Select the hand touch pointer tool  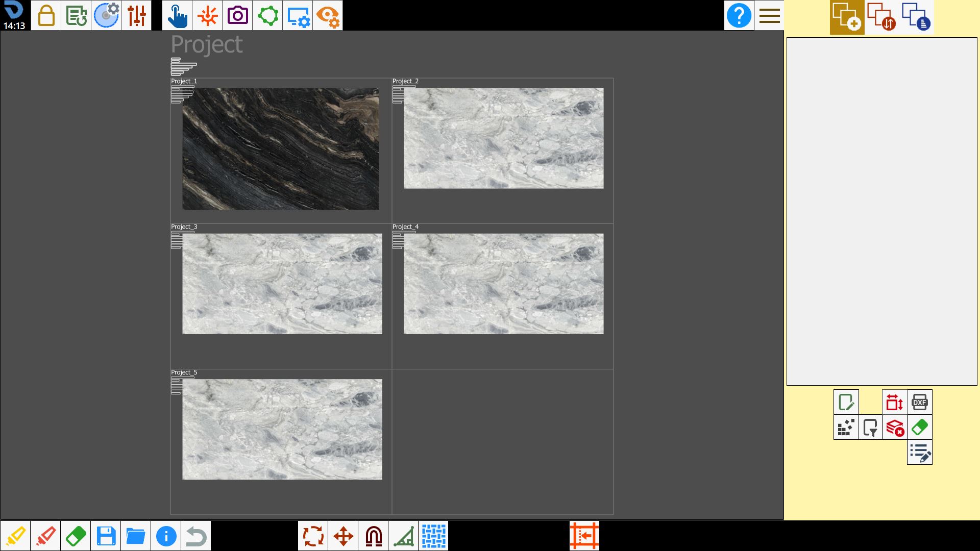(177, 15)
